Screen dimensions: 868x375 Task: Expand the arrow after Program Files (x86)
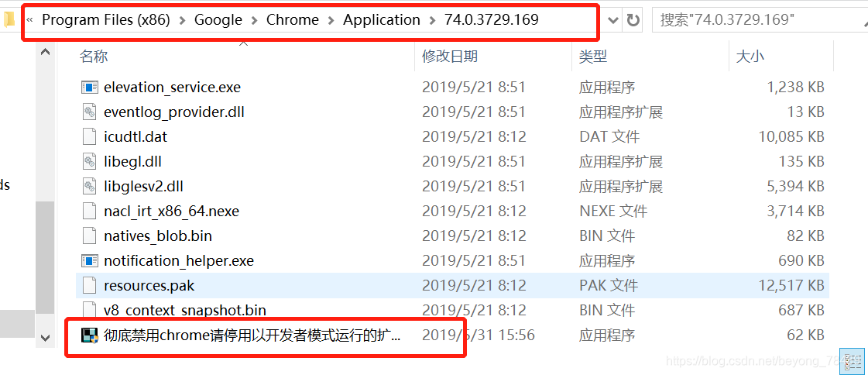pos(182,20)
